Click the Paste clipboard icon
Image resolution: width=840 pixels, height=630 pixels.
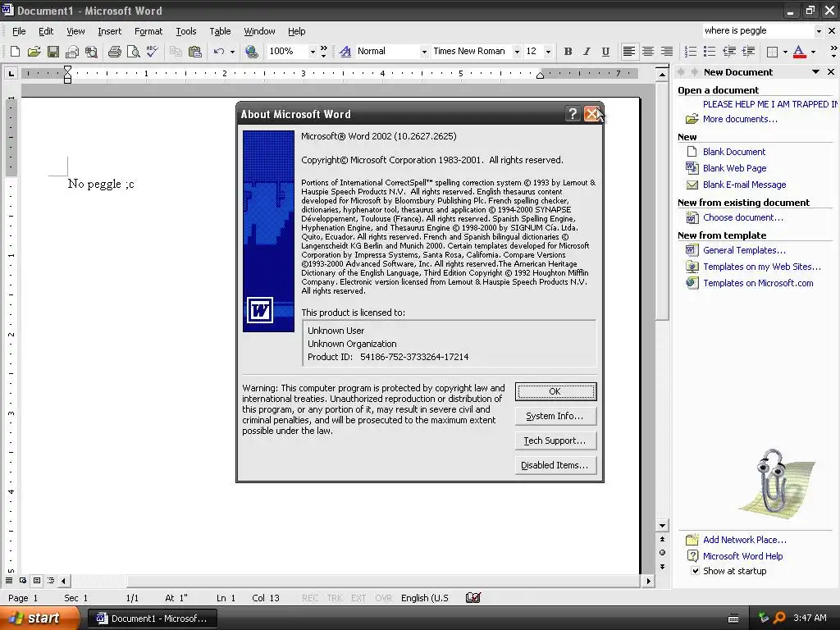click(x=195, y=52)
